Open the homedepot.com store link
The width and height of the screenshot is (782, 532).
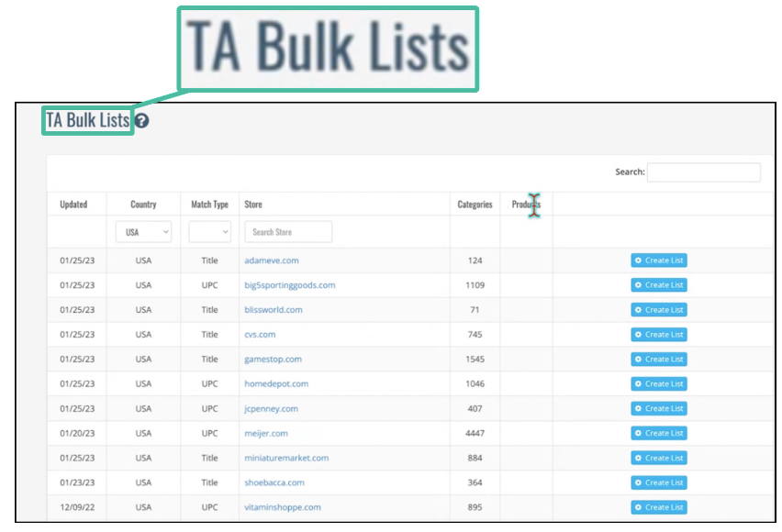click(276, 384)
